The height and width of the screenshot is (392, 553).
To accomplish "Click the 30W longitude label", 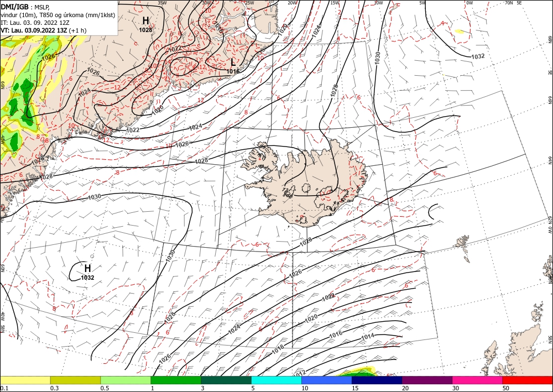I will [207, 2].
